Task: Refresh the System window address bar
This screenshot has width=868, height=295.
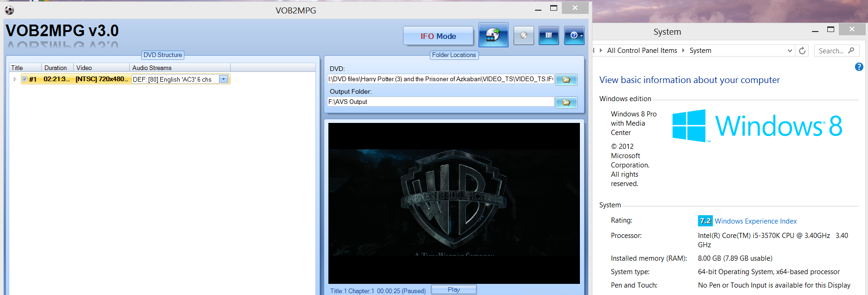Action: coord(802,51)
